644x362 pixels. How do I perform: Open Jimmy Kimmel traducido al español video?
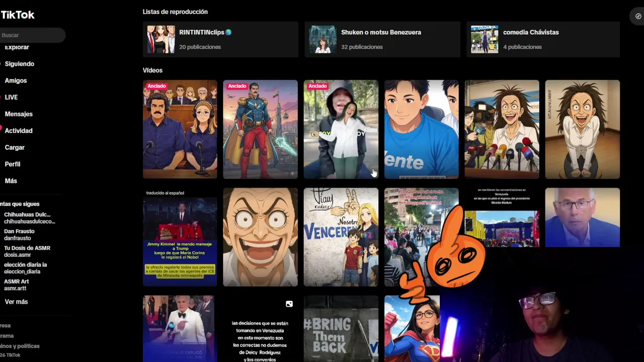180,237
